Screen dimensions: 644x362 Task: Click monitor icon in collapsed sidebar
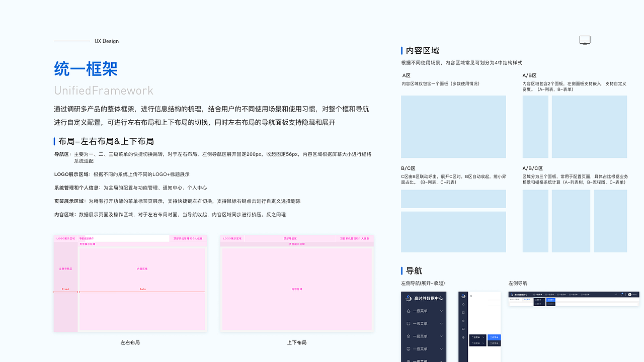pyautogui.click(x=463, y=329)
